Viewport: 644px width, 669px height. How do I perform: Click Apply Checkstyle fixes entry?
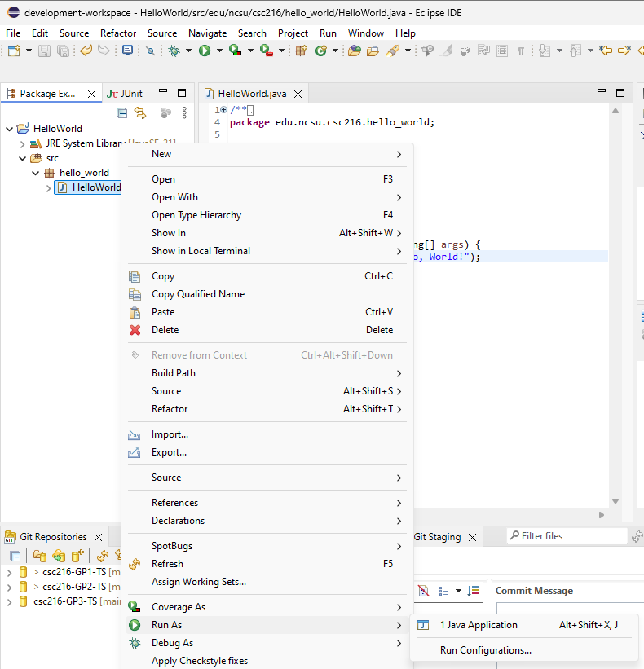tap(267, 661)
